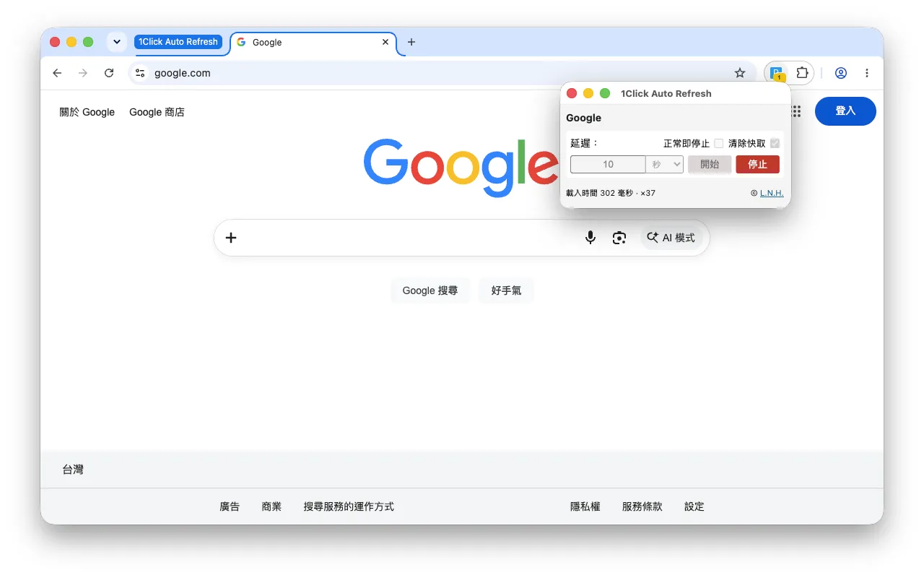Click the 開始 start button
This screenshot has height=578, width=924.
[710, 165]
